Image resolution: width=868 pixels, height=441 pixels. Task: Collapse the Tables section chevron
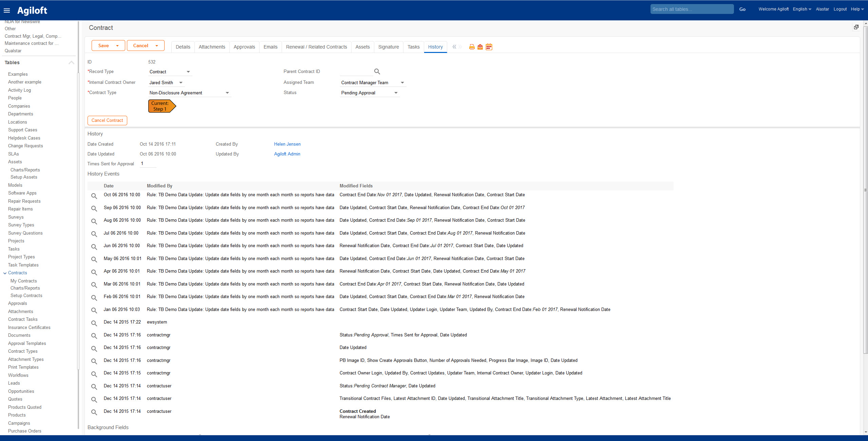point(71,62)
